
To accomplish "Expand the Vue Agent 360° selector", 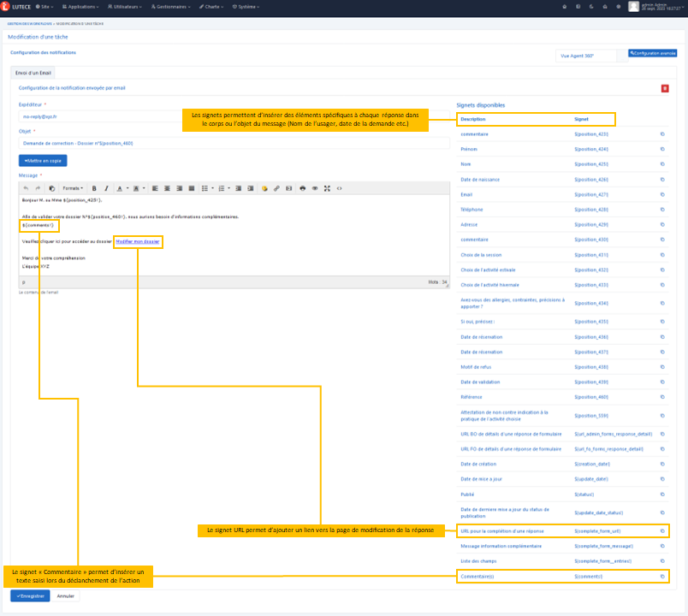I will pos(589,56).
